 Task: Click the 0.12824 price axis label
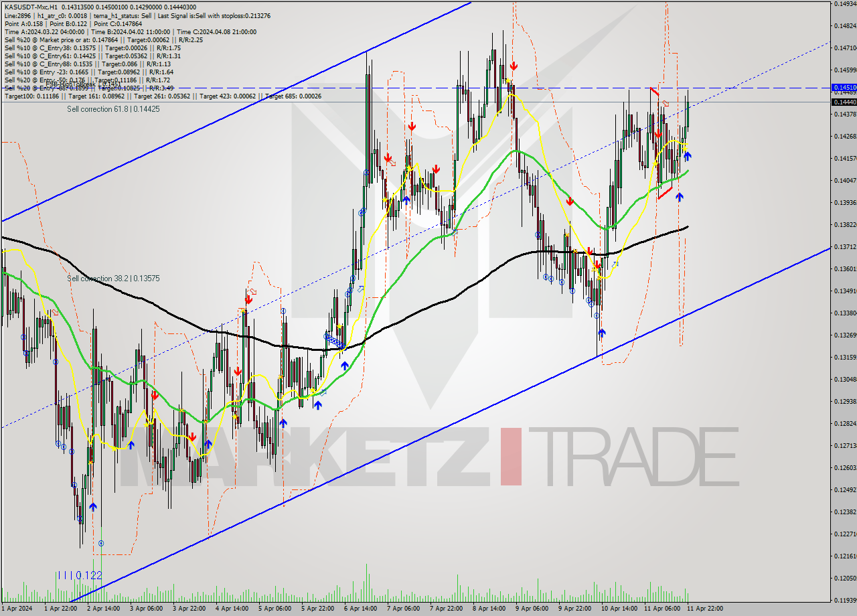(844, 424)
